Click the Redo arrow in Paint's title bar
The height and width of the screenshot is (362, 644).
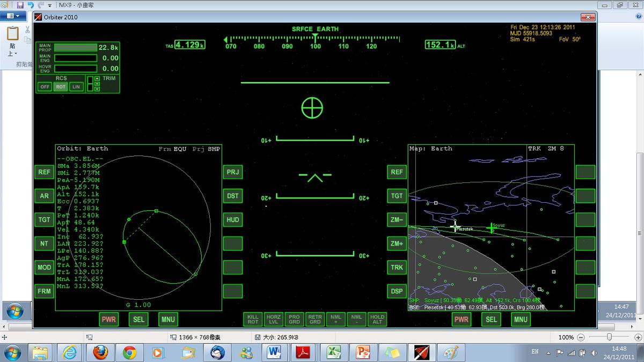point(40,5)
